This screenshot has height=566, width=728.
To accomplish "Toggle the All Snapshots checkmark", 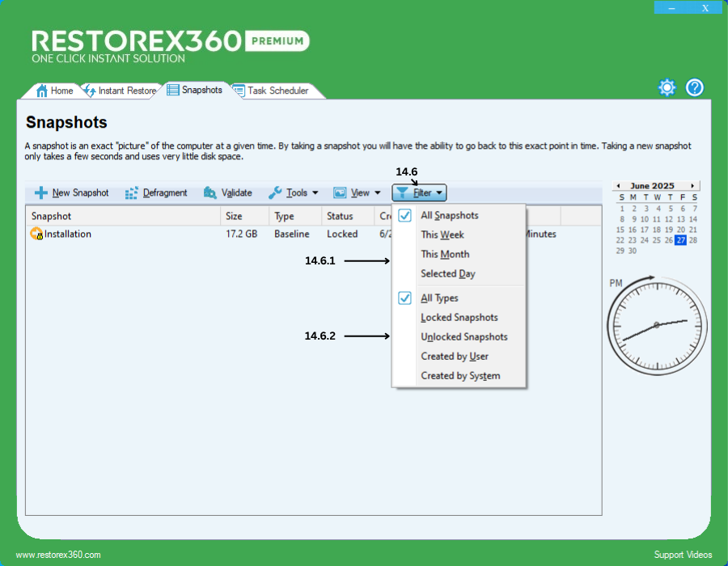I will pyautogui.click(x=405, y=215).
